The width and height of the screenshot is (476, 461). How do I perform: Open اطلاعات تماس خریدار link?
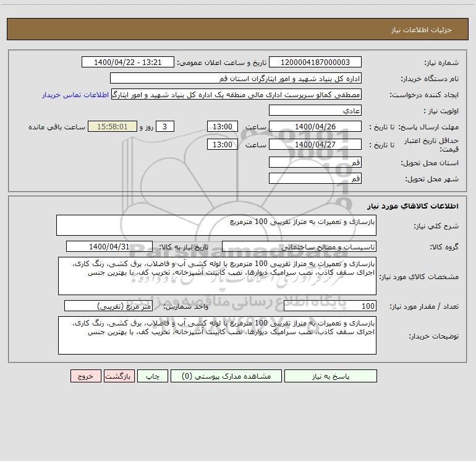(x=75, y=95)
